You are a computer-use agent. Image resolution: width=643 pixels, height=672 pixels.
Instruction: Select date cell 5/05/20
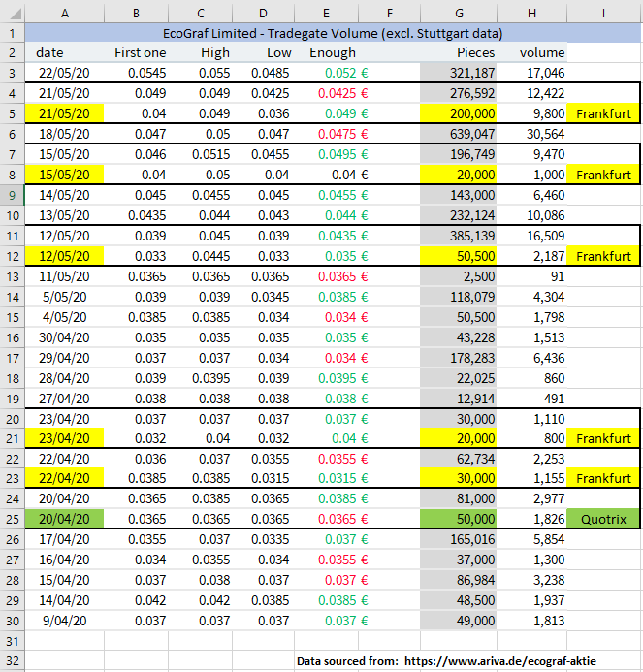pos(64,297)
